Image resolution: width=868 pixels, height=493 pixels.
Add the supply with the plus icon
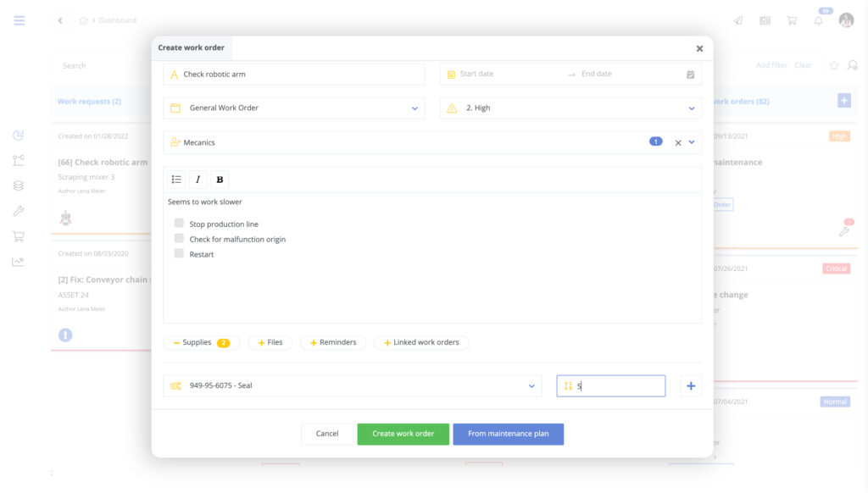click(691, 386)
